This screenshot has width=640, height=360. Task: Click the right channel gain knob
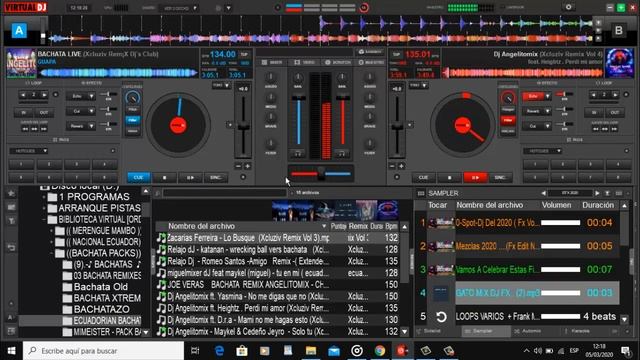(342, 78)
